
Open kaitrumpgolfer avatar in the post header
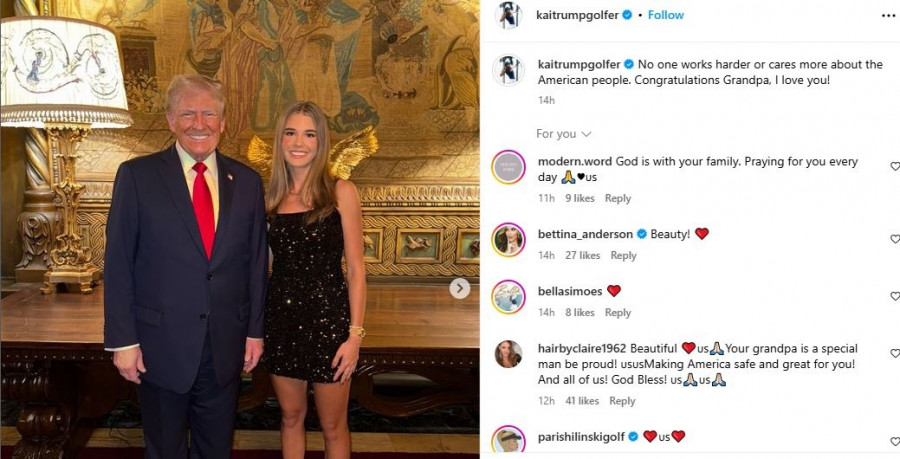click(x=508, y=15)
